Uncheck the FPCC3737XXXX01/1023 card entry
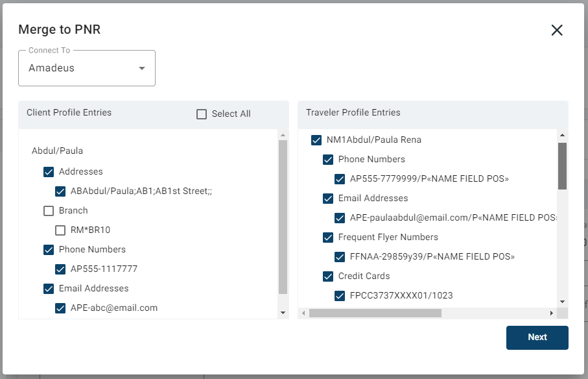The height and width of the screenshot is (379, 588). tap(340, 295)
